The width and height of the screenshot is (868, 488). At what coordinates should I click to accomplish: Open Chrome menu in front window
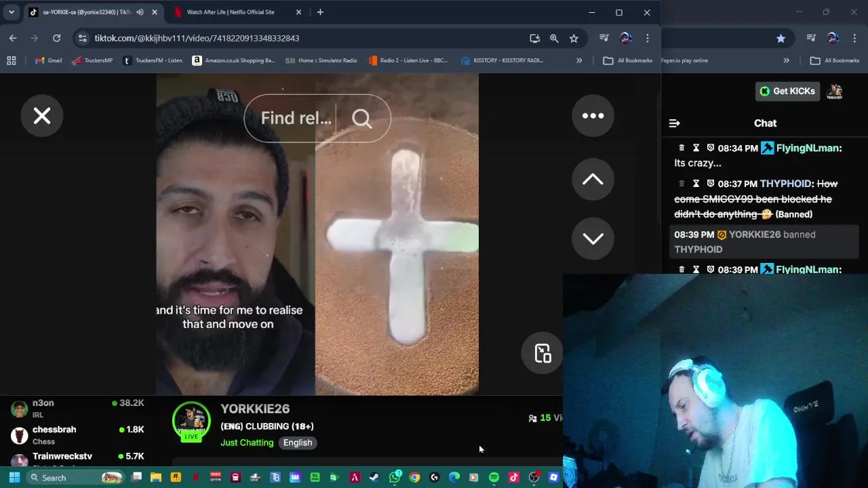point(648,38)
